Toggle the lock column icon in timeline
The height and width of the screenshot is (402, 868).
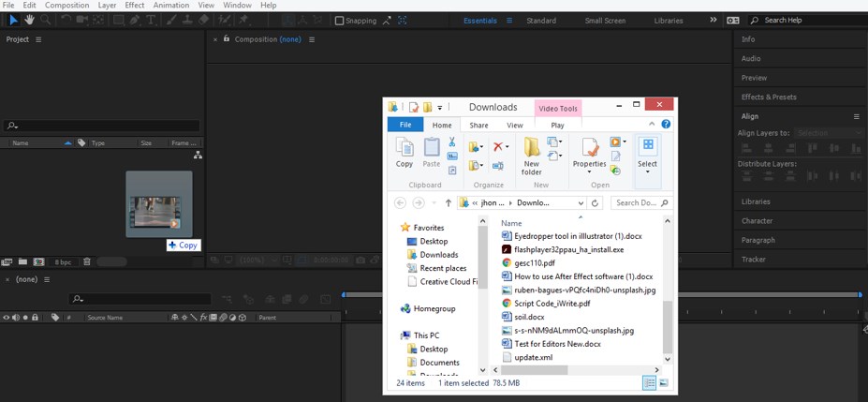pyautogui.click(x=35, y=318)
